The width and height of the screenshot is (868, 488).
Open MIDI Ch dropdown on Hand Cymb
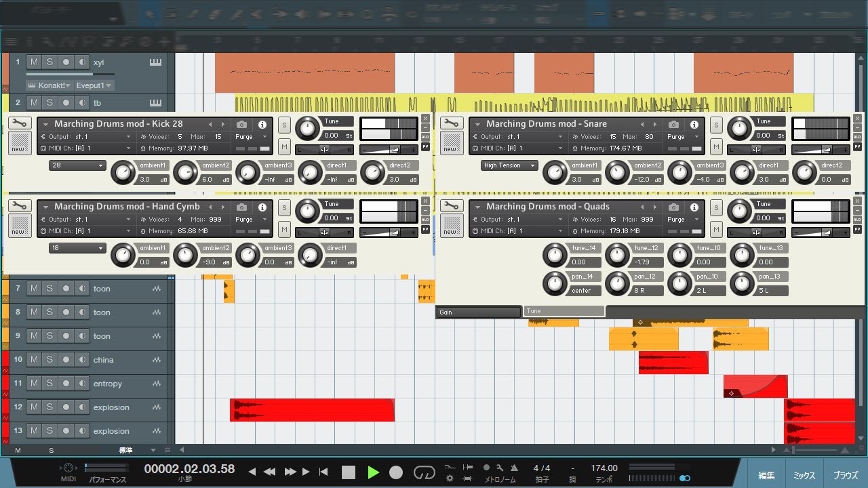coord(86,230)
